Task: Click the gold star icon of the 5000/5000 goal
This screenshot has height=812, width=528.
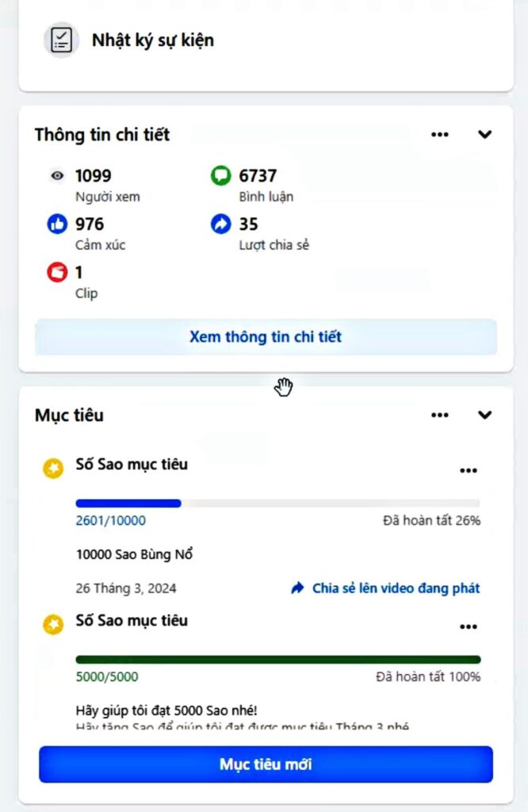Action: (53, 625)
